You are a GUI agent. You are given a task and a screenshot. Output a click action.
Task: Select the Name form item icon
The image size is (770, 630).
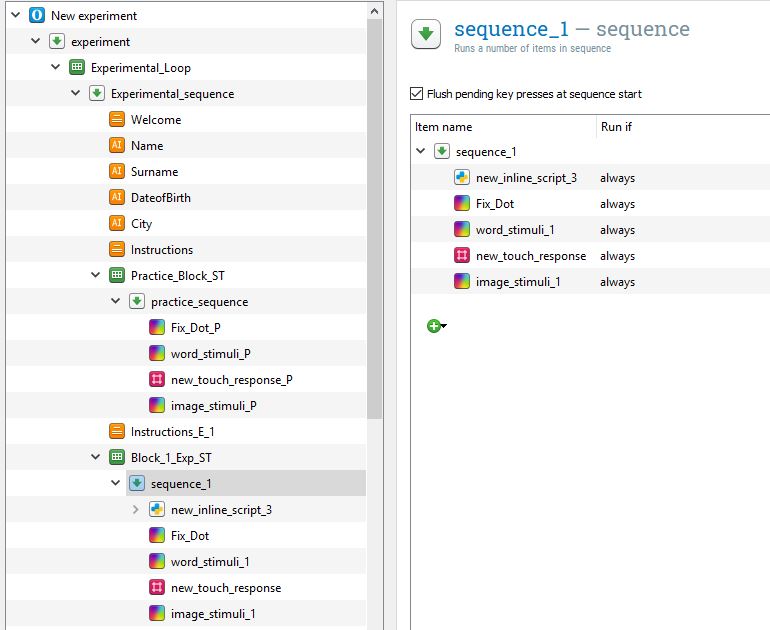117,146
